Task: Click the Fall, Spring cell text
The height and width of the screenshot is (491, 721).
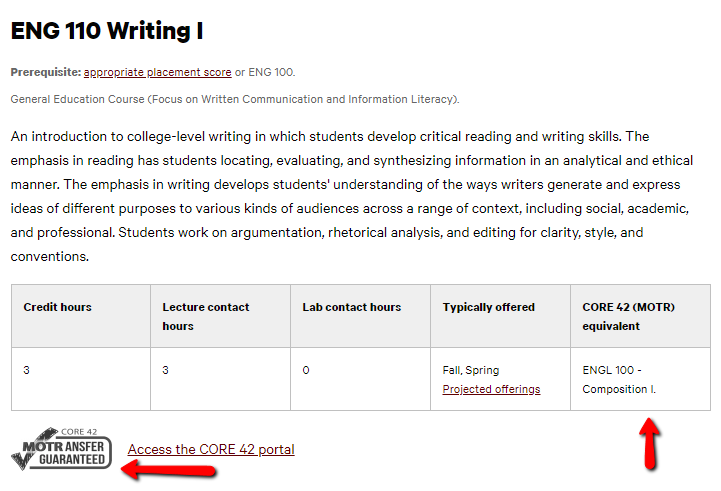Action: (x=470, y=370)
